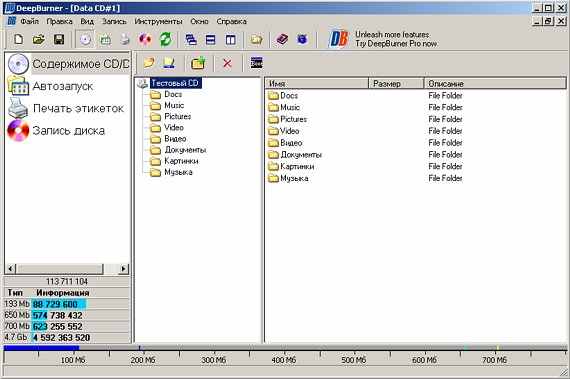Click the blue globe web icon

(302, 39)
